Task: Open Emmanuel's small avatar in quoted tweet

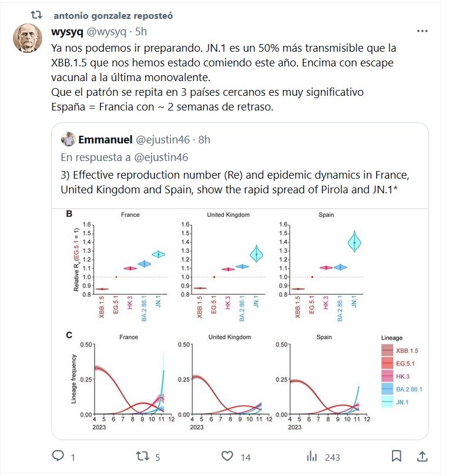Action: [x=69, y=139]
